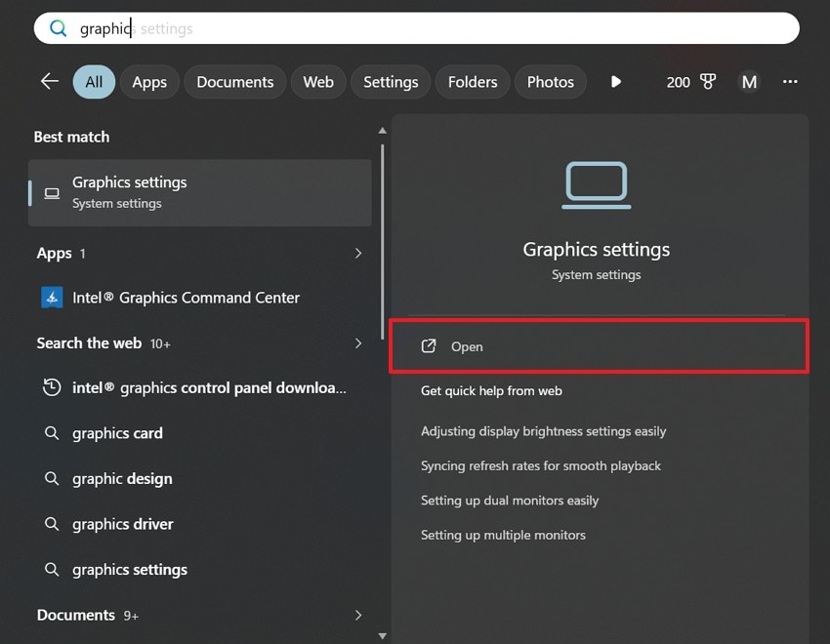Expand the Search the web section chevron
The height and width of the screenshot is (644, 830).
tap(358, 343)
